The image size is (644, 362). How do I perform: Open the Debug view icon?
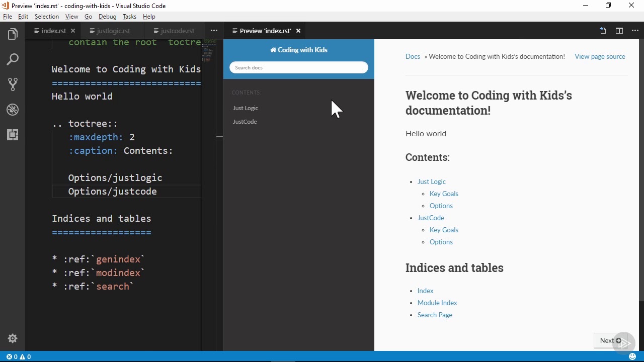coord(13,110)
